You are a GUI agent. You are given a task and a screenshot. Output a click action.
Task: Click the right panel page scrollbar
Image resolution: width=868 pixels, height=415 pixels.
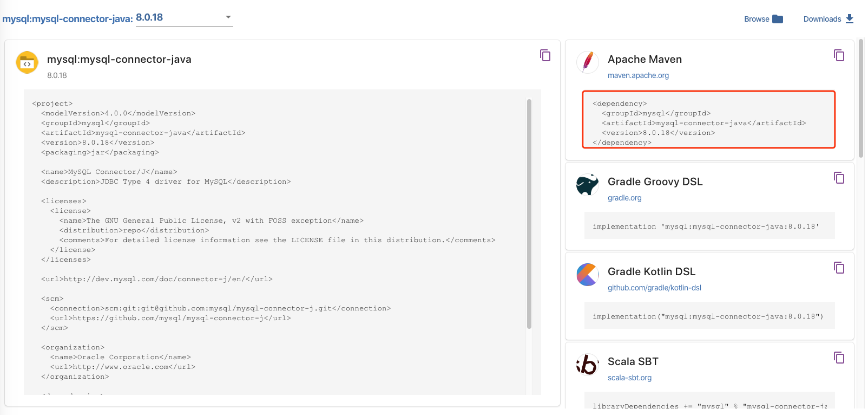click(x=861, y=98)
